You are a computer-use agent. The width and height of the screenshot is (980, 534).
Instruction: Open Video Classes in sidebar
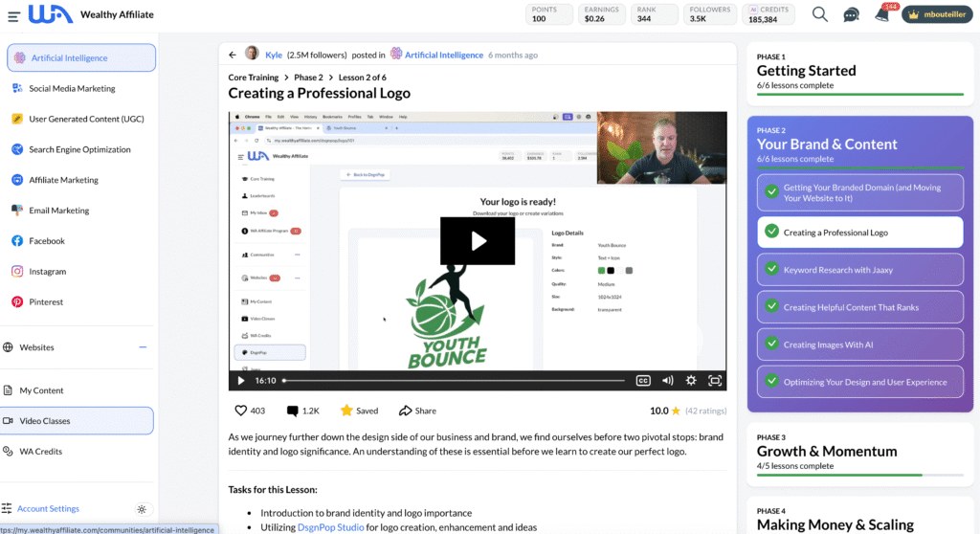click(x=77, y=421)
